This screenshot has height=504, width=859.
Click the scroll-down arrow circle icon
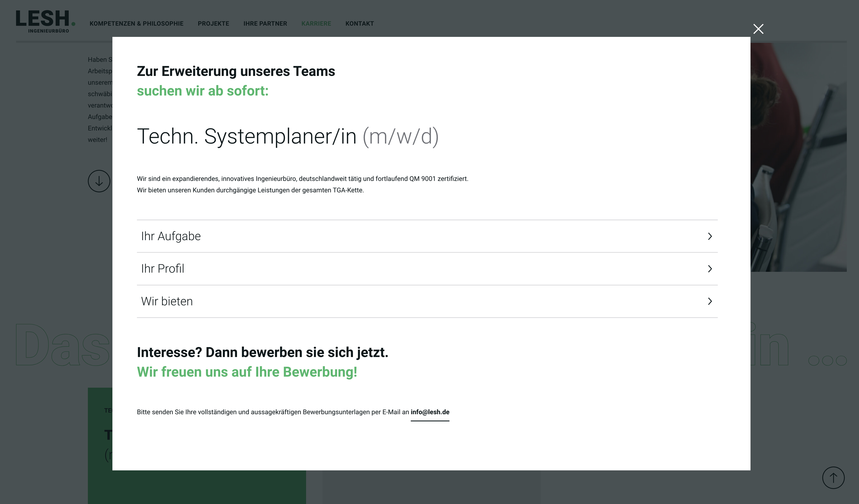99,181
